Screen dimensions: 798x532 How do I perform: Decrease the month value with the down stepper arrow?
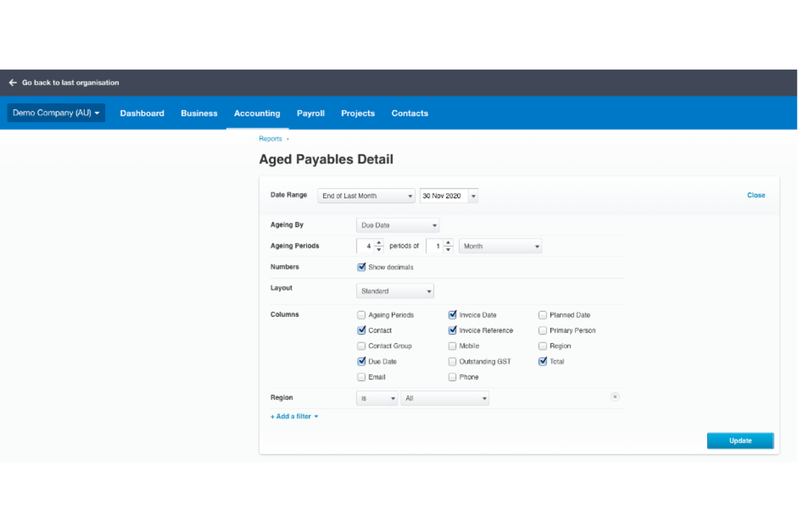pyautogui.click(x=448, y=248)
